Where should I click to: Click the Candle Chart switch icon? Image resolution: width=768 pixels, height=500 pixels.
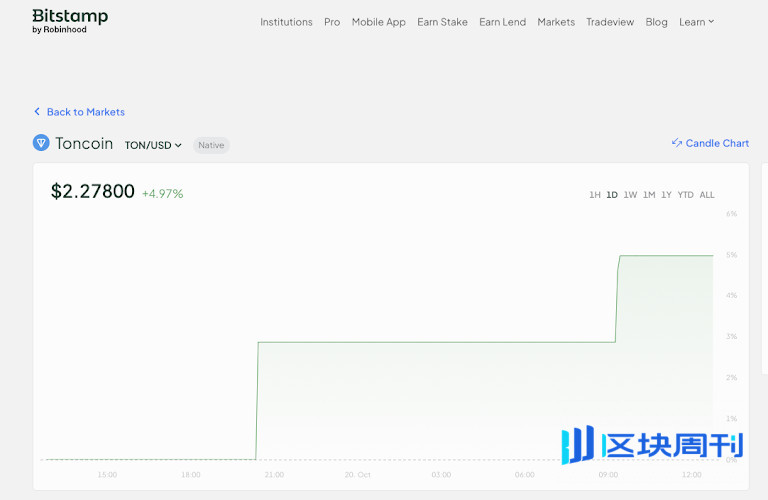pos(677,143)
